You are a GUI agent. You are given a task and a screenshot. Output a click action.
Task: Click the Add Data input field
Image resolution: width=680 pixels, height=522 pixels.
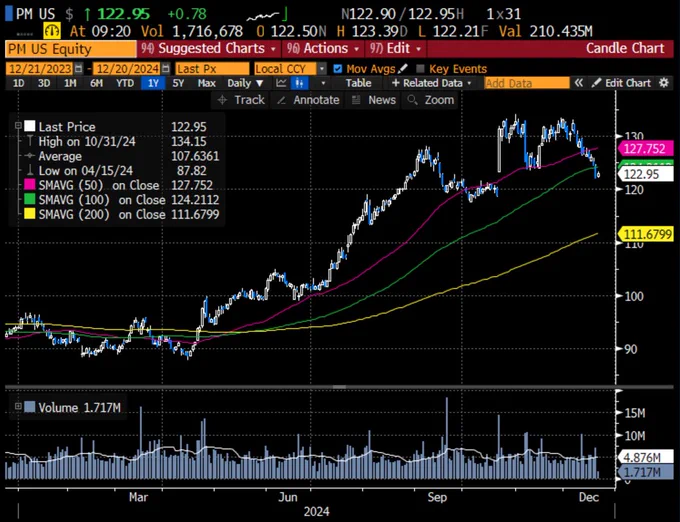click(526, 83)
